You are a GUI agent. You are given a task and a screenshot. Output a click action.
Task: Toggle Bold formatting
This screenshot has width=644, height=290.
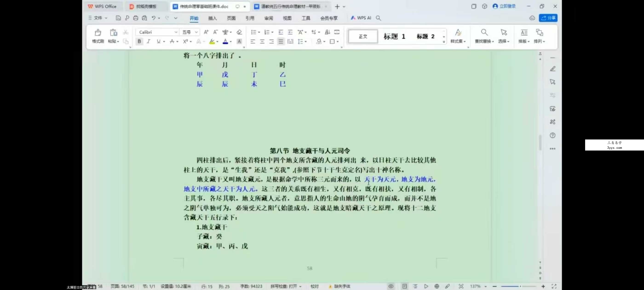click(139, 41)
